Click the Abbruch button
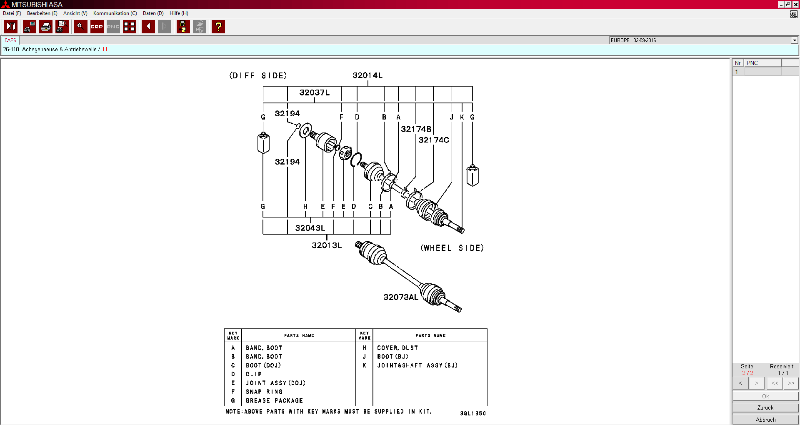This screenshot has width=800, height=425. coord(765,419)
